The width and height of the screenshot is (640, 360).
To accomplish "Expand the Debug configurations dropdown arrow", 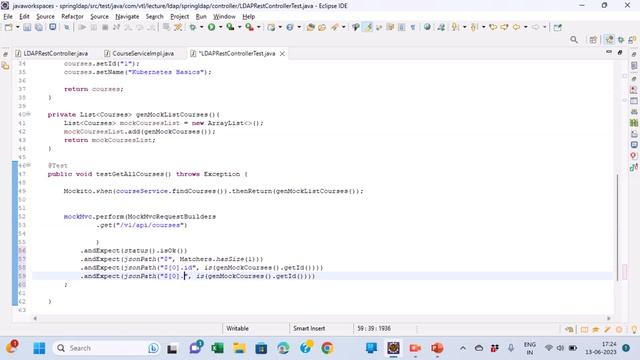I will pos(201,27).
